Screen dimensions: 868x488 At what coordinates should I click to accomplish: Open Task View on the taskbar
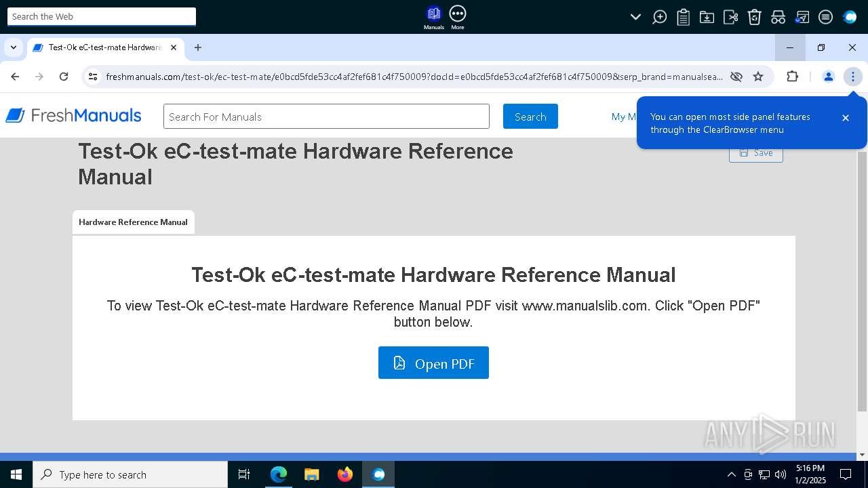pos(244,474)
